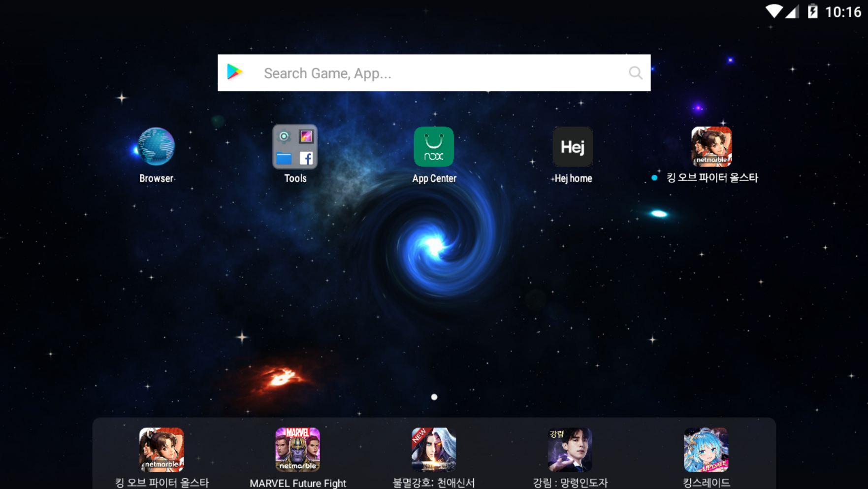Image resolution: width=868 pixels, height=489 pixels.
Task: Open MARVEL Future Fight in the dock
Action: (297, 450)
